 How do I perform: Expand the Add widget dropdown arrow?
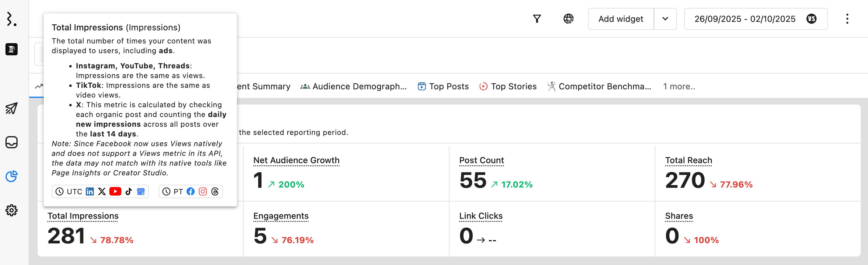665,19
